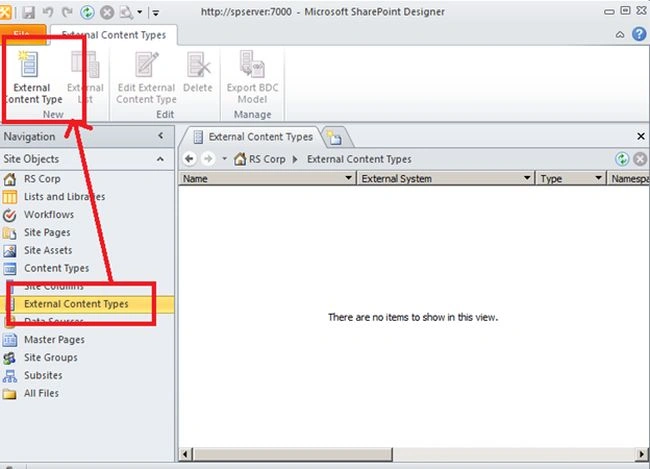
Task: Open Site Assets in navigation
Action: pyautogui.click(x=48, y=250)
